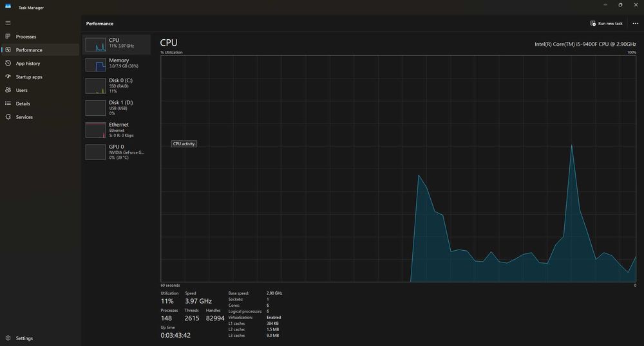Click the Run new task icon
644x346 pixels.
(592, 23)
